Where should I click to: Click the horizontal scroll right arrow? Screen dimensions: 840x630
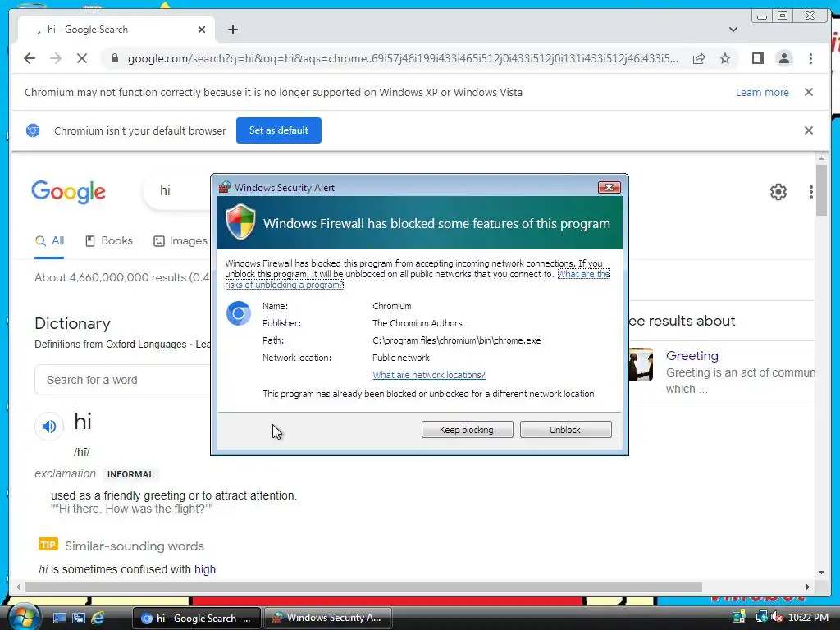[808, 587]
